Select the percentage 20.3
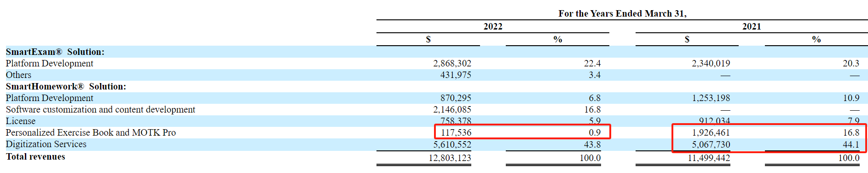The height and width of the screenshot is (173, 868). [x=851, y=63]
